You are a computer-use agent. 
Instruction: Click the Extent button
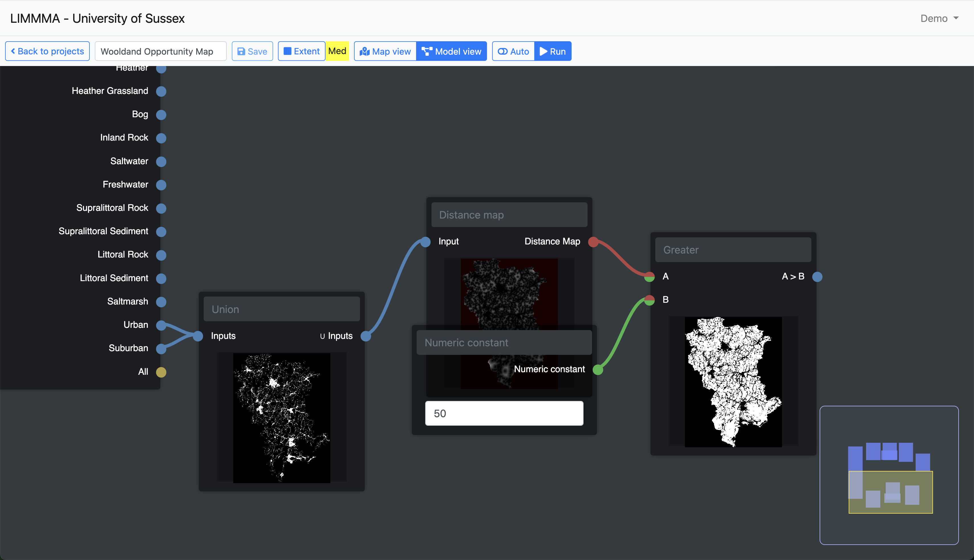tap(302, 51)
